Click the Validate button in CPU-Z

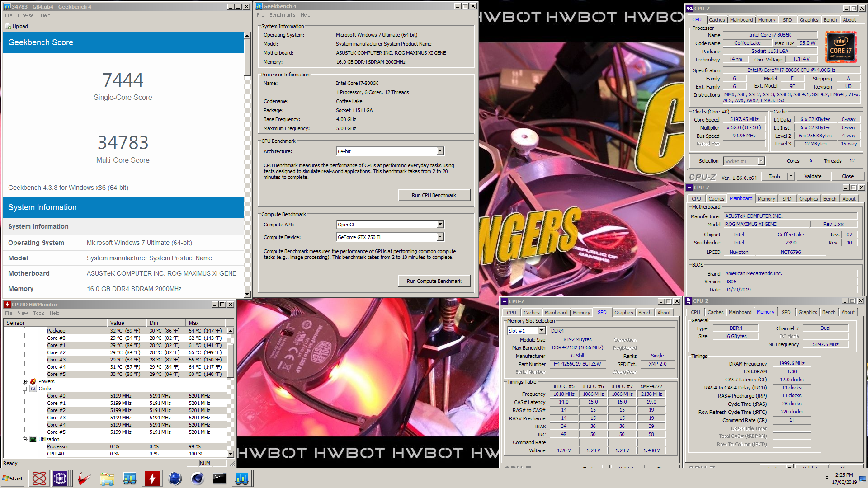813,176
